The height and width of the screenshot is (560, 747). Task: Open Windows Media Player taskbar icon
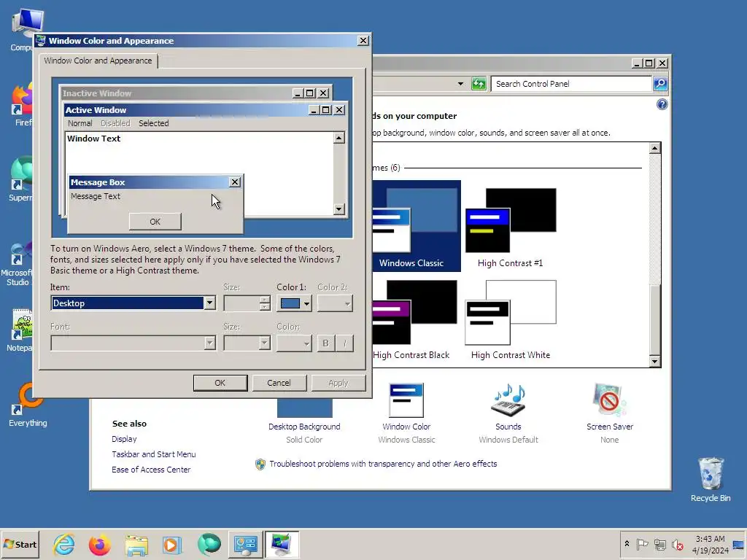click(x=171, y=544)
